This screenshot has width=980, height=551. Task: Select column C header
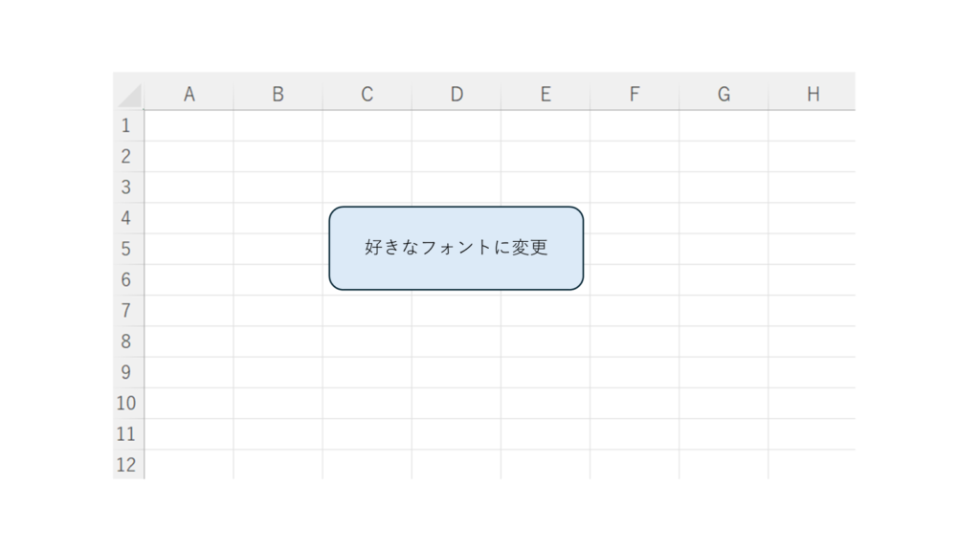click(367, 94)
